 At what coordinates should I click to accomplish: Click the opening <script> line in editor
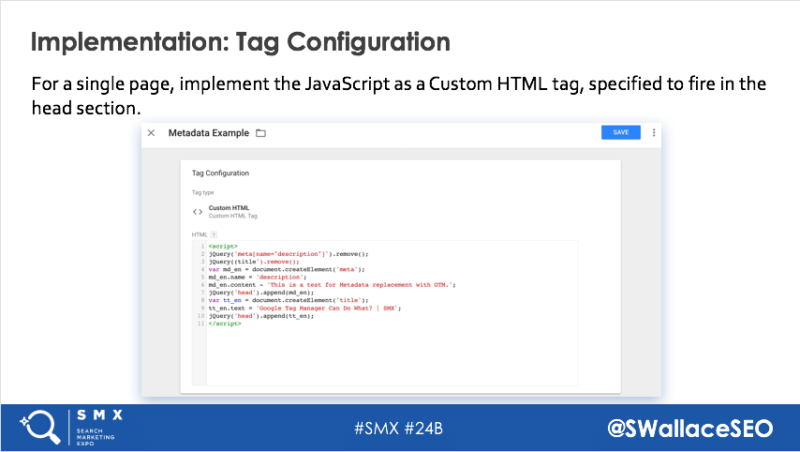223,246
